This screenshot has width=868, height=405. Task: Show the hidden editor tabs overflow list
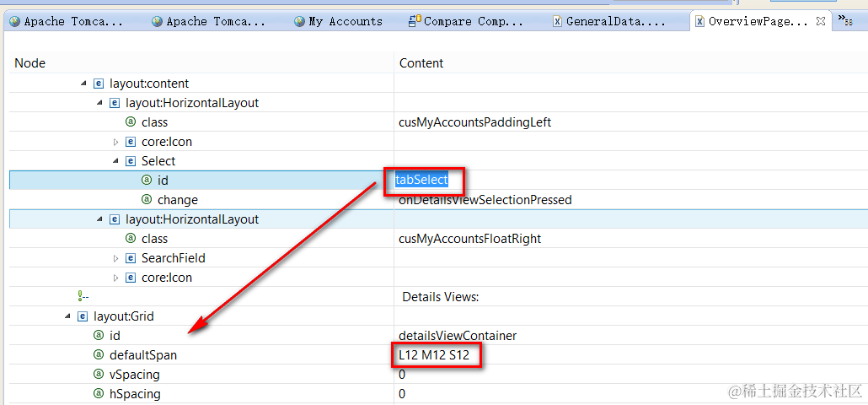coord(844,20)
